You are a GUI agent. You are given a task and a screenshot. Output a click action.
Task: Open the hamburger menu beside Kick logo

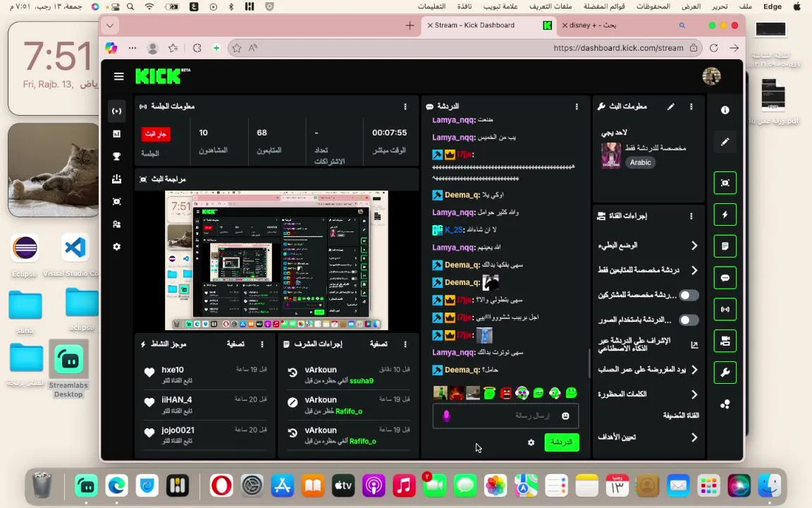tap(118, 77)
